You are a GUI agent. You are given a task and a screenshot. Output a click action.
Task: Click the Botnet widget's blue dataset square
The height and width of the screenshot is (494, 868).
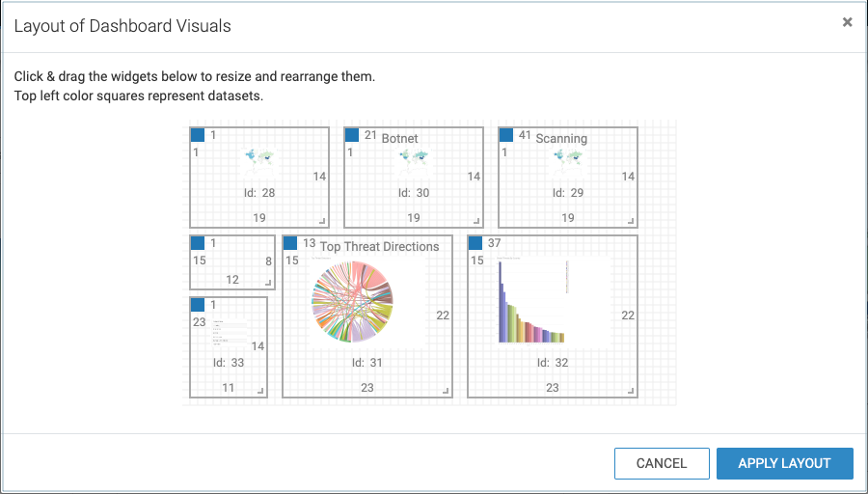(x=352, y=135)
